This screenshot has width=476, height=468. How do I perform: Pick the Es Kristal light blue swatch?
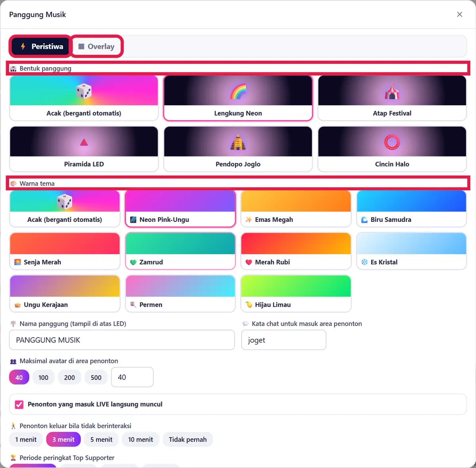click(x=411, y=244)
